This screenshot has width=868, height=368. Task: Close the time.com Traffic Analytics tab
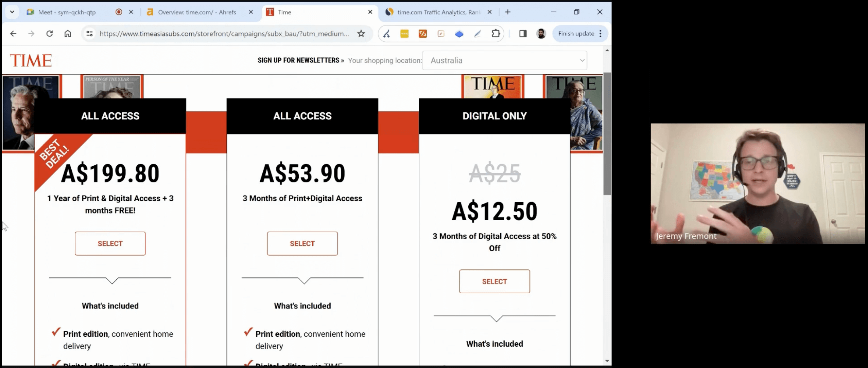click(489, 12)
